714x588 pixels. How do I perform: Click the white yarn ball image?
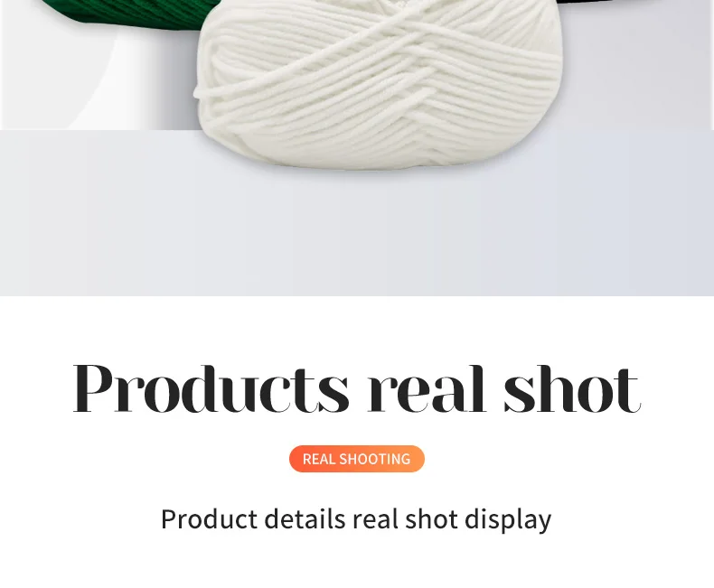click(378, 84)
